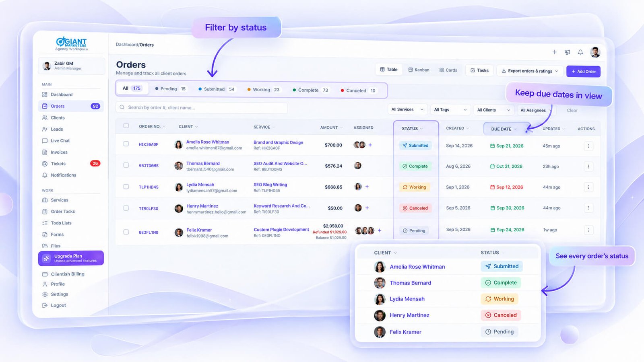The height and width of the screenshot is (362, 644).
Task: Add assignee to Amelia Rose Whitman order
Action: click(x=370, y=145)
